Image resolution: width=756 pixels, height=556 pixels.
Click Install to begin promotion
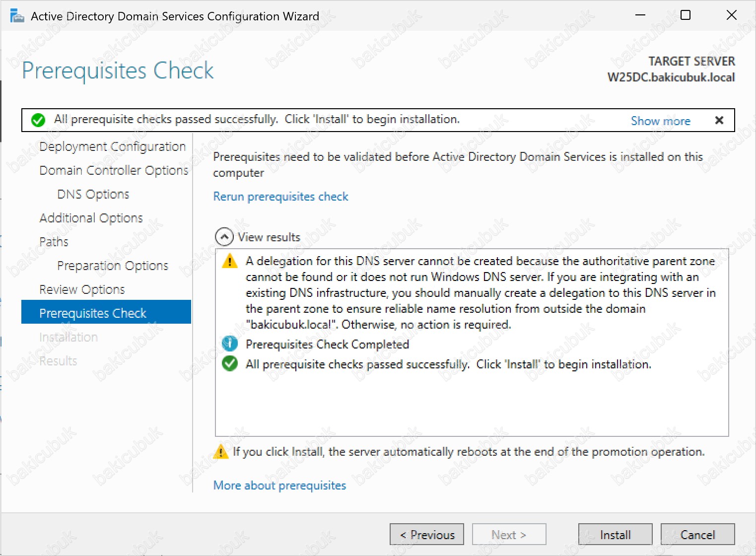pyautogui.click(x=616, y=534)
